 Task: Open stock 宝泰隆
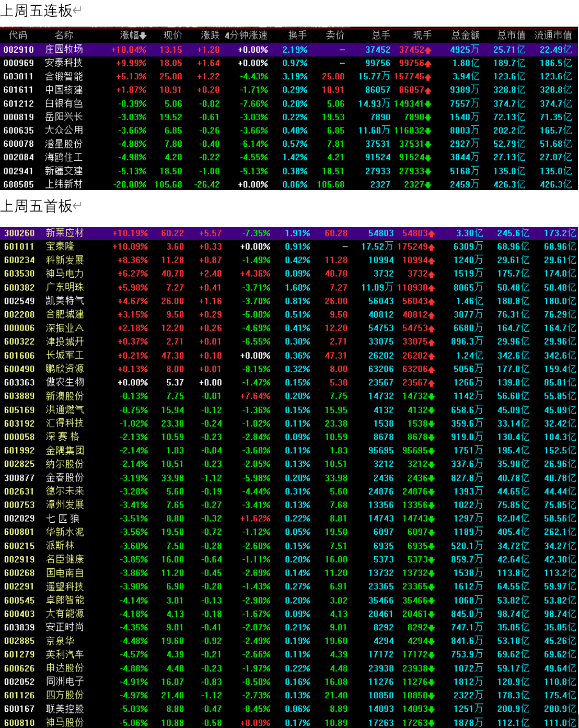coord(60,246)
